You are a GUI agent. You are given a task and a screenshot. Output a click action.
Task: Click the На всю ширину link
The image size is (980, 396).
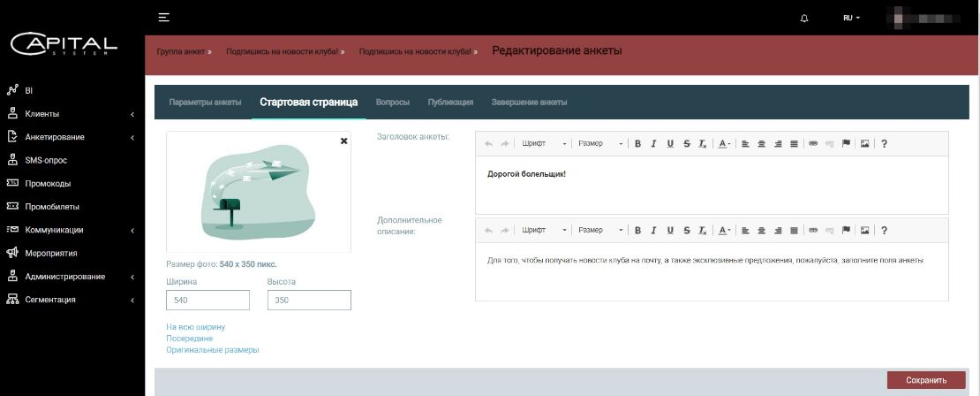point(195,327)
